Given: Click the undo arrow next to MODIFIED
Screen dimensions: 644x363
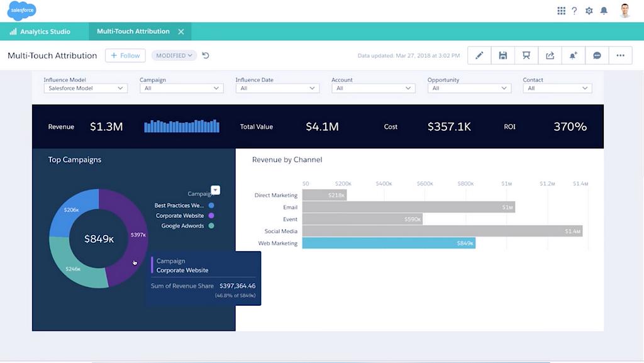Looking at the screenshot, I should tap(206, 55).
